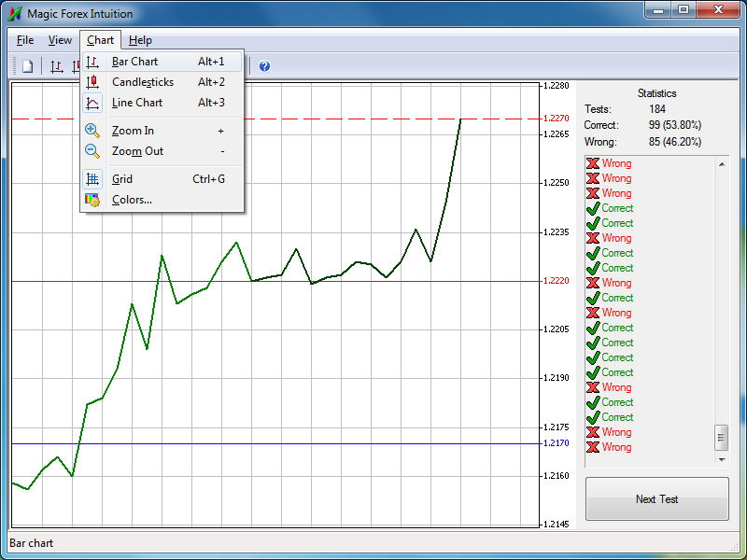The width and height of the screenshot is (747, 560).
Task: Click the 1.2250 price axis label
Action: coord(556,183)
